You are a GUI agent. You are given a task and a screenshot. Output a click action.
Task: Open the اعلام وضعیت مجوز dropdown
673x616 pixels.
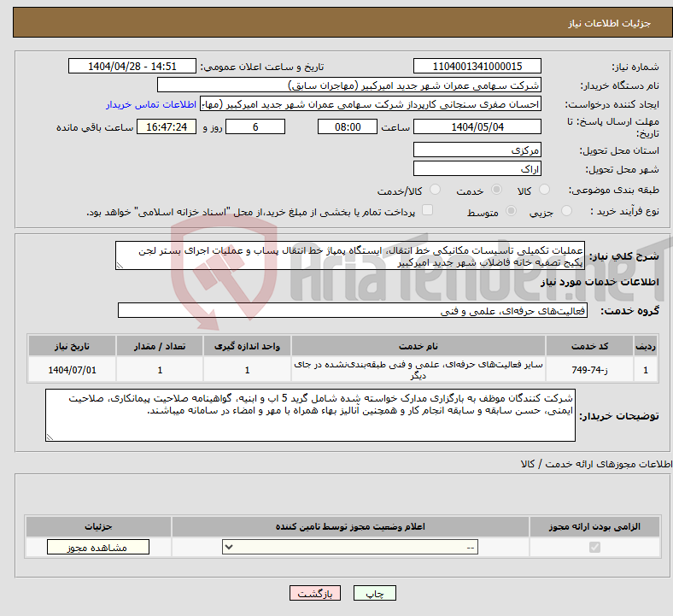point(350,548)
